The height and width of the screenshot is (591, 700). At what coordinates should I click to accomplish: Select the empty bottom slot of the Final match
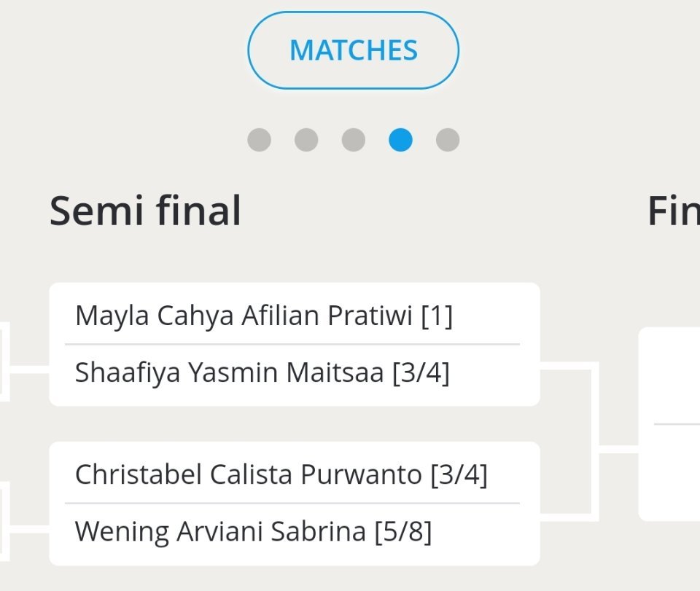pos(671,471)
